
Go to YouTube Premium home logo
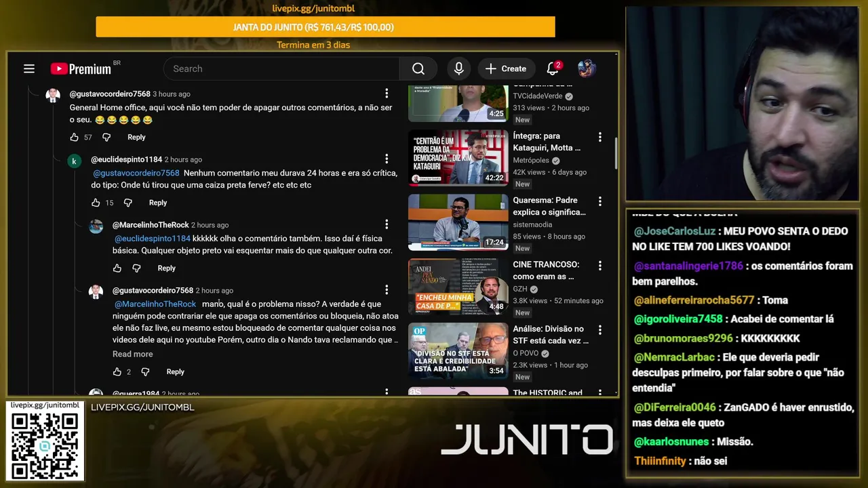[x=81, y=68]
